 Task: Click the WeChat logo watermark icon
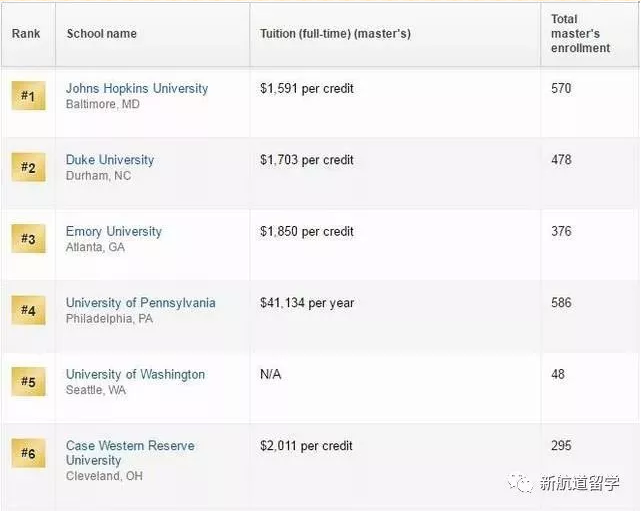click(522, 483)
